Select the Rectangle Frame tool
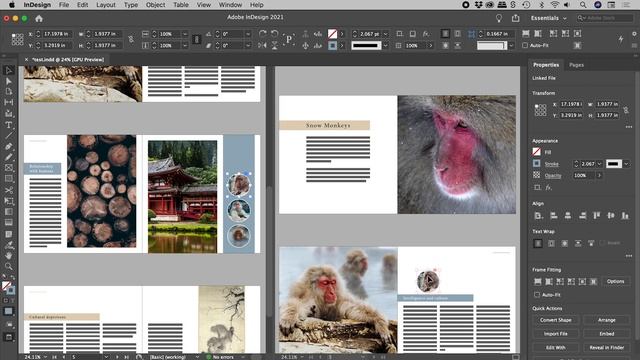 point(9,168)
